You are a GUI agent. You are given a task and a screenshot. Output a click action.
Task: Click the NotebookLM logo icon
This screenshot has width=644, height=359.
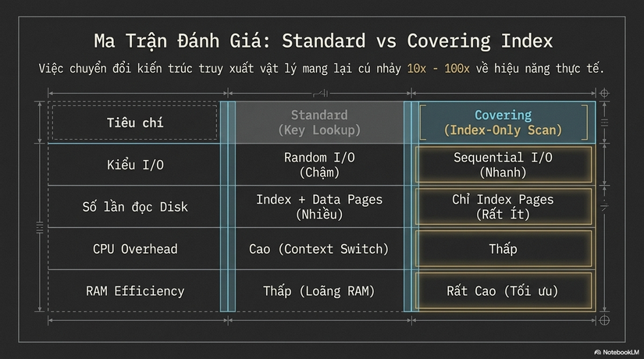[598, 352]
